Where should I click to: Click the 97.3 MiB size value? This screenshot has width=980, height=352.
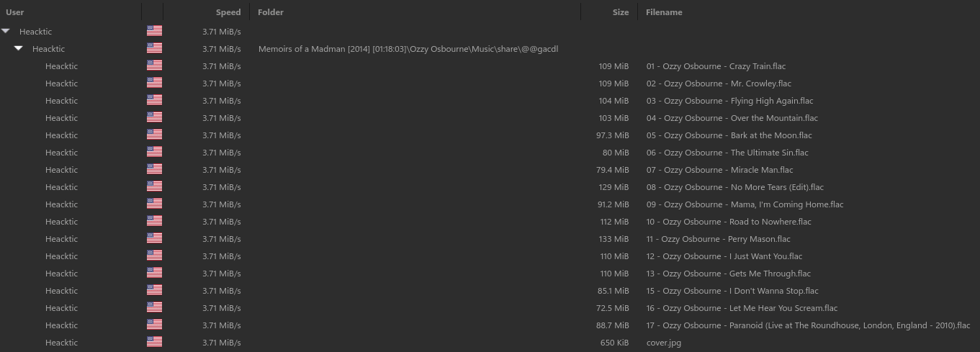point(612,135)
